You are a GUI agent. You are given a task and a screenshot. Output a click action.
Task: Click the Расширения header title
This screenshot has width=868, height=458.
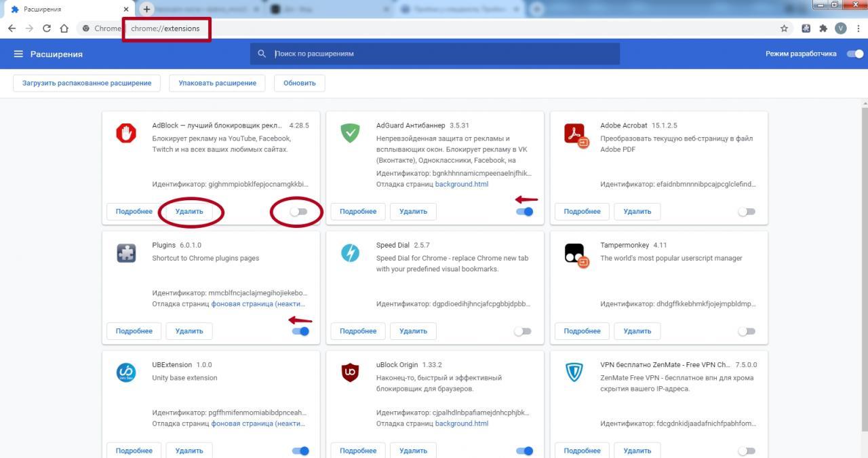[x=56, y=54]
